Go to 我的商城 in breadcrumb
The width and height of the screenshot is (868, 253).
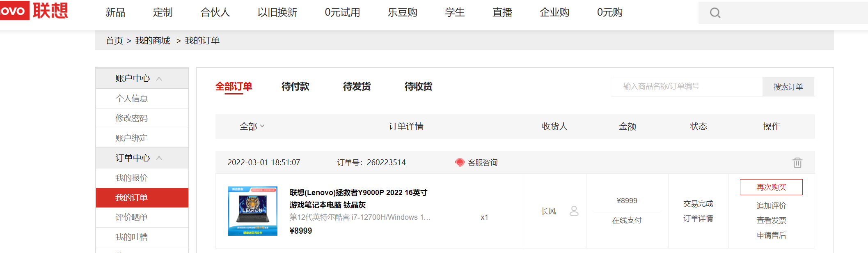(153, 41)
